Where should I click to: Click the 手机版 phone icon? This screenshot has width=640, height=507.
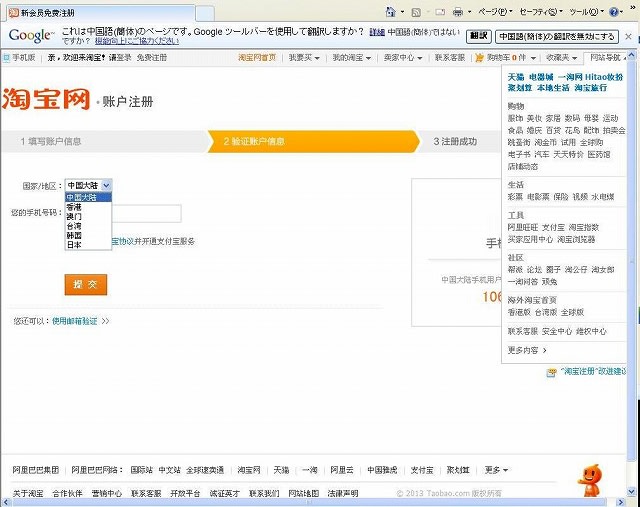tap(6, 58)
